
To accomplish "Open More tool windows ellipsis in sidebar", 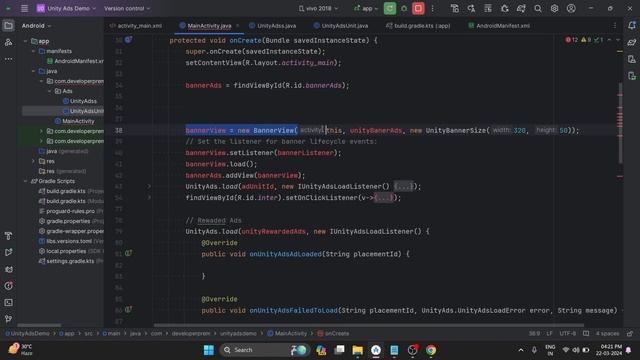I will (x=8, y=59).
